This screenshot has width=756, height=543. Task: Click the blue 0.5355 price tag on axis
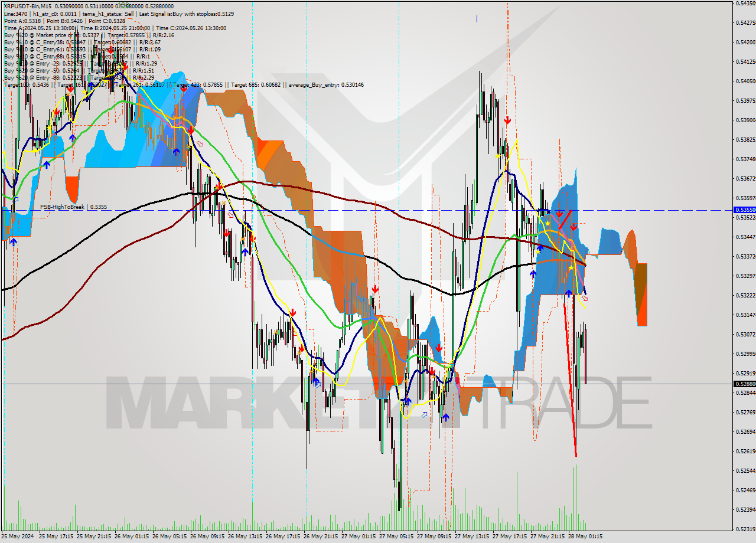point(744,210)
